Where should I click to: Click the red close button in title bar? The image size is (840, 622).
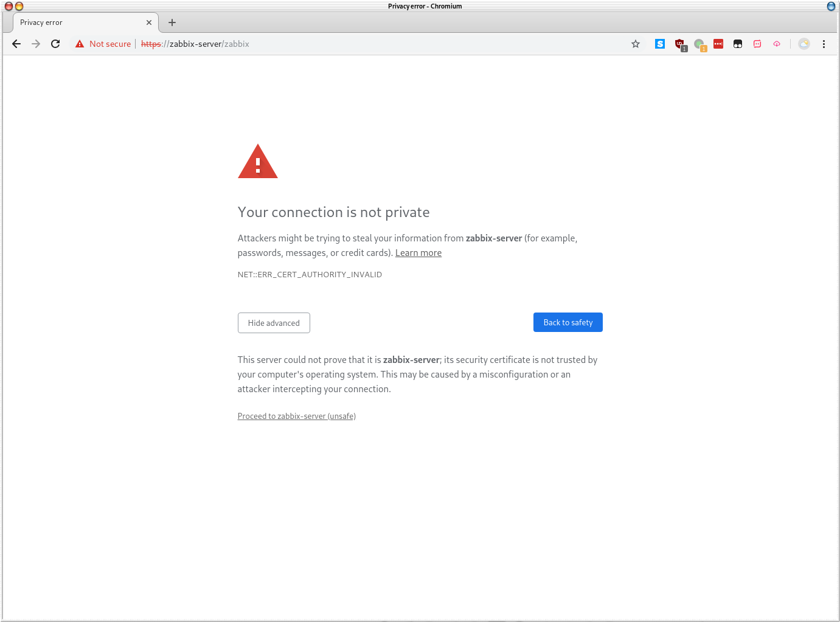pyautogui.click(x=9, y=6)
